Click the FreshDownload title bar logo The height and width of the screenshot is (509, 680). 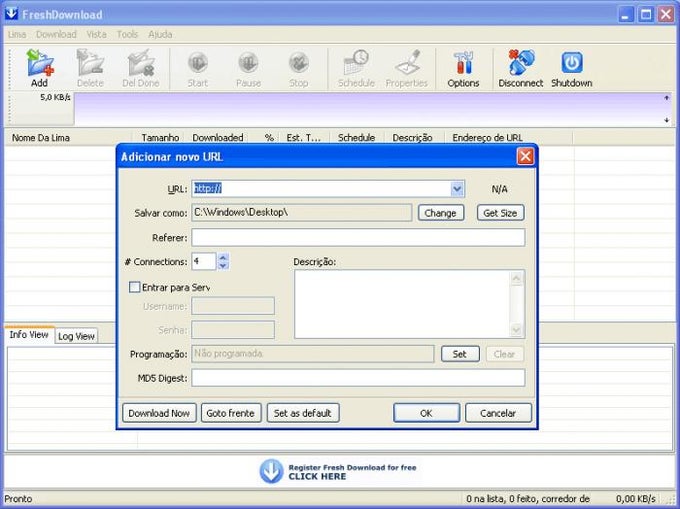(11, 14)
